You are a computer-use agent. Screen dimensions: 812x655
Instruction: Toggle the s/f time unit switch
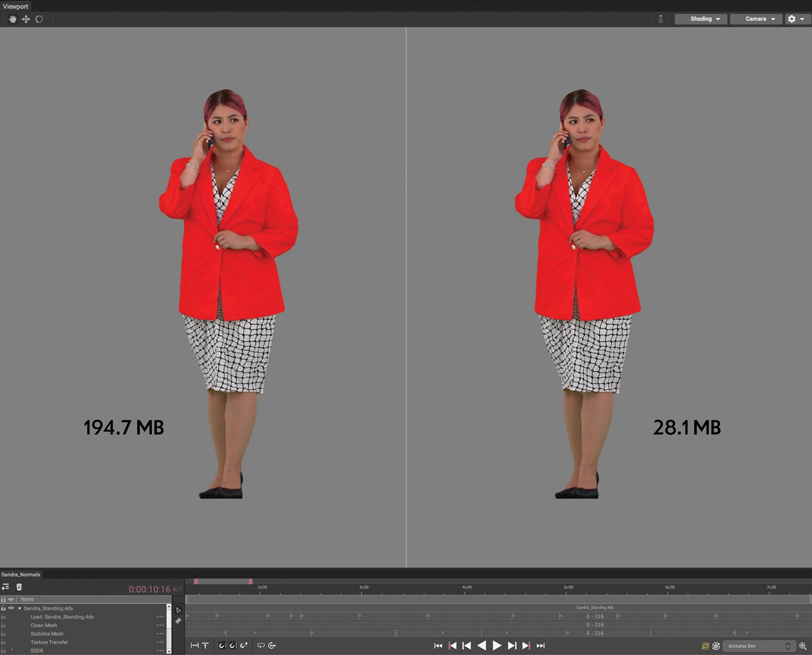(x=177, y=589)
